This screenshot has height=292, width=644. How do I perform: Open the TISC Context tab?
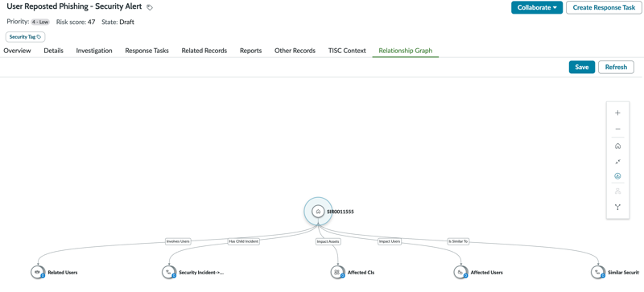(x=347, y=51)
